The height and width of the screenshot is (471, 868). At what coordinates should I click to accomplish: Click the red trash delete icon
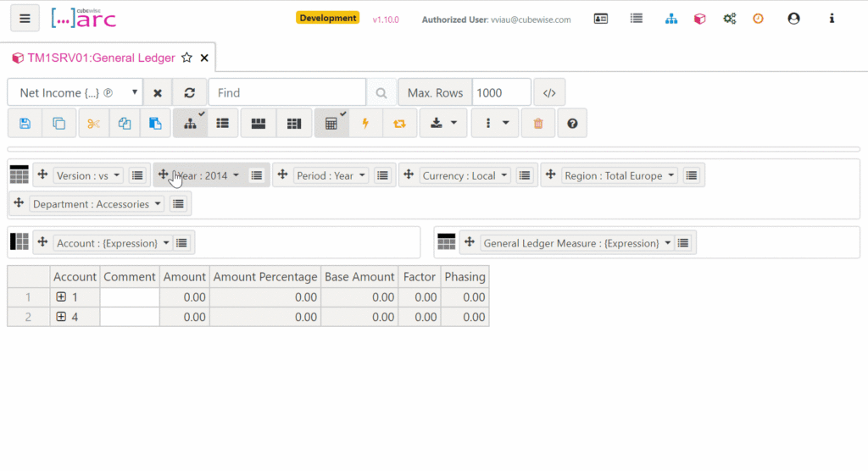coord(537,124)
